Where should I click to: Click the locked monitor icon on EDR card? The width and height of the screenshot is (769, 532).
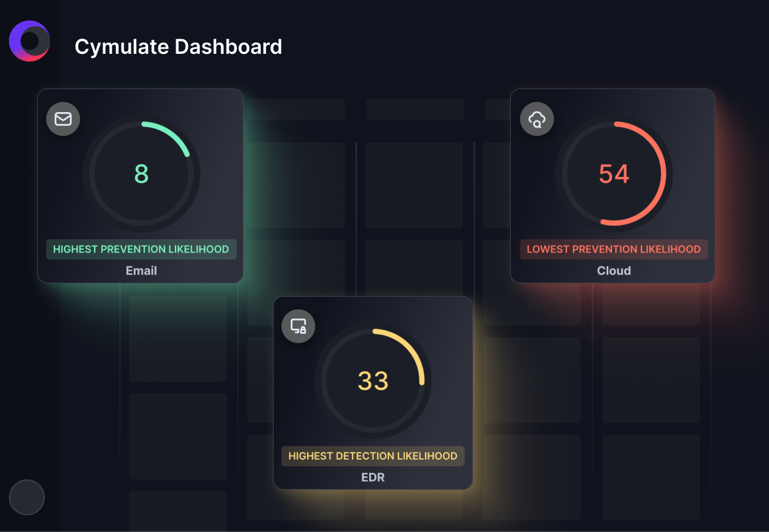[299, 326]
